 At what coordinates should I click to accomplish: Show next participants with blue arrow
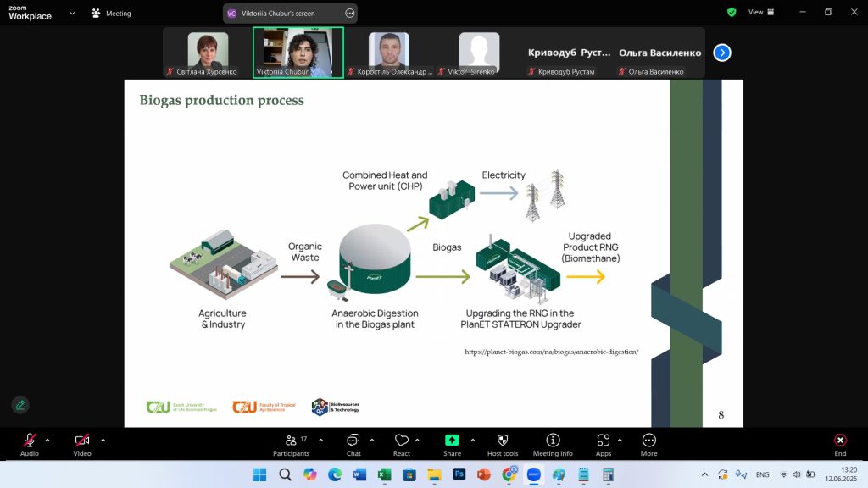coord(721,53)
